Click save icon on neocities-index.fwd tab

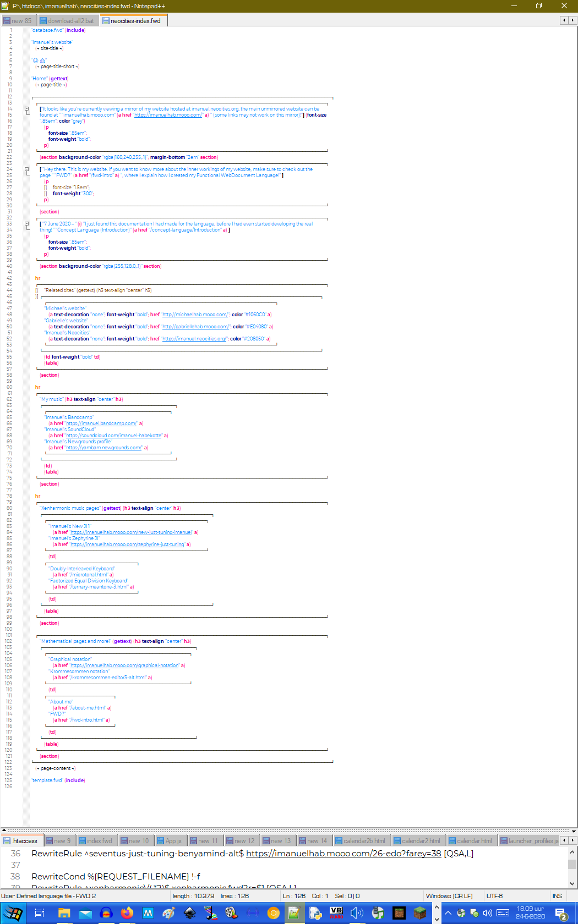tap(106, 21)
